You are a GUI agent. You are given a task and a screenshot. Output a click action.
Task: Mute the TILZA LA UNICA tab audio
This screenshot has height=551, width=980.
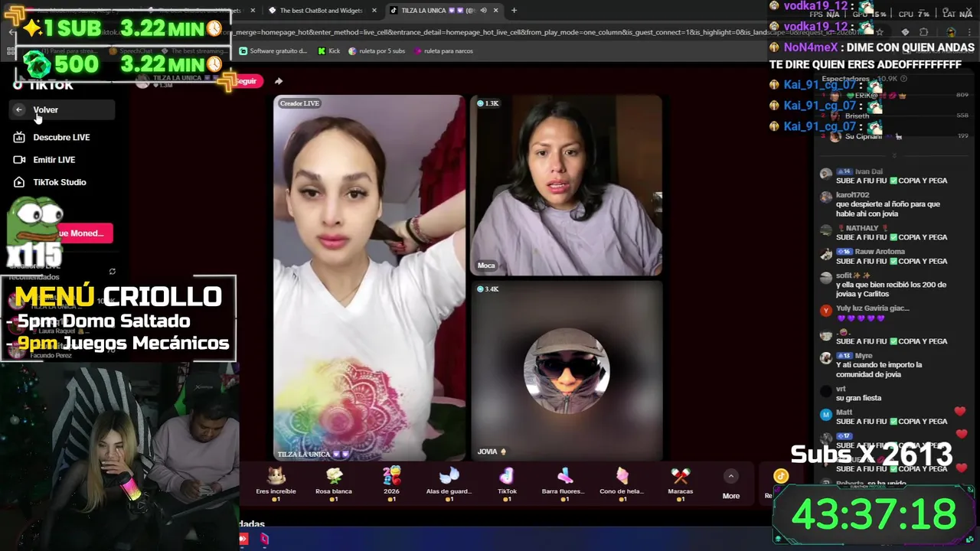pyautogui.click(x=483, y=11)
